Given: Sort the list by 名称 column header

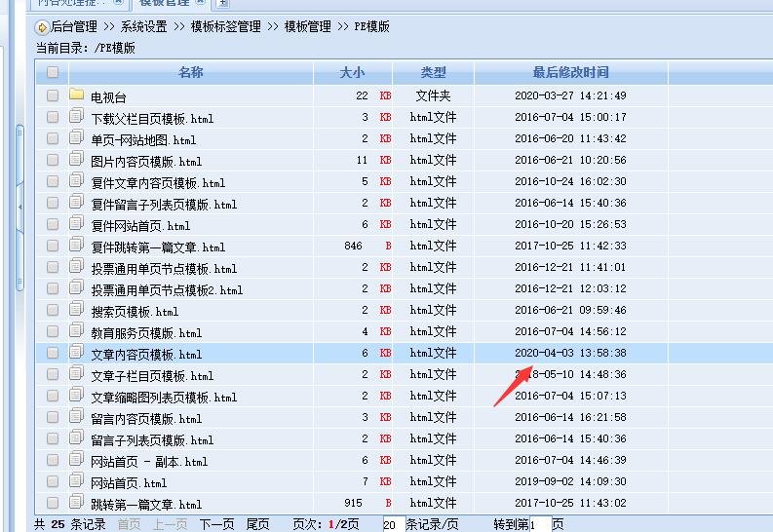Looking at the screenshot, I should pos(191,72).
